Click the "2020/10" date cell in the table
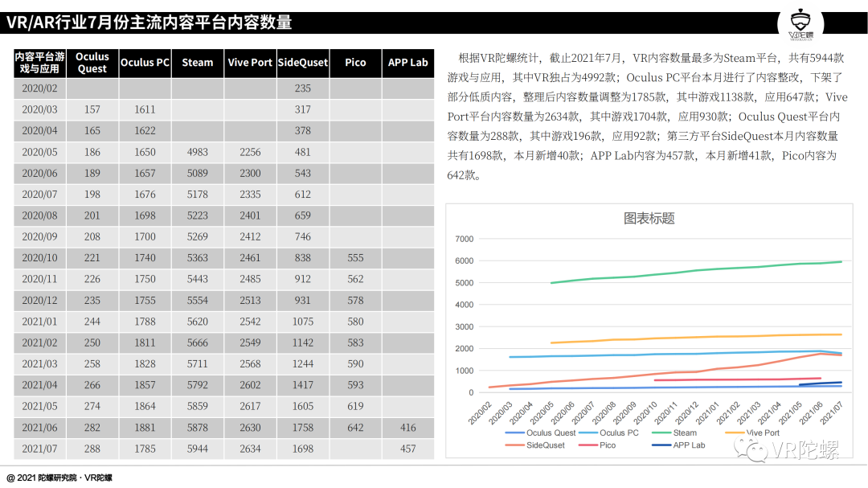The width and height of the screenshot is (868, 488). click(40, 257)
